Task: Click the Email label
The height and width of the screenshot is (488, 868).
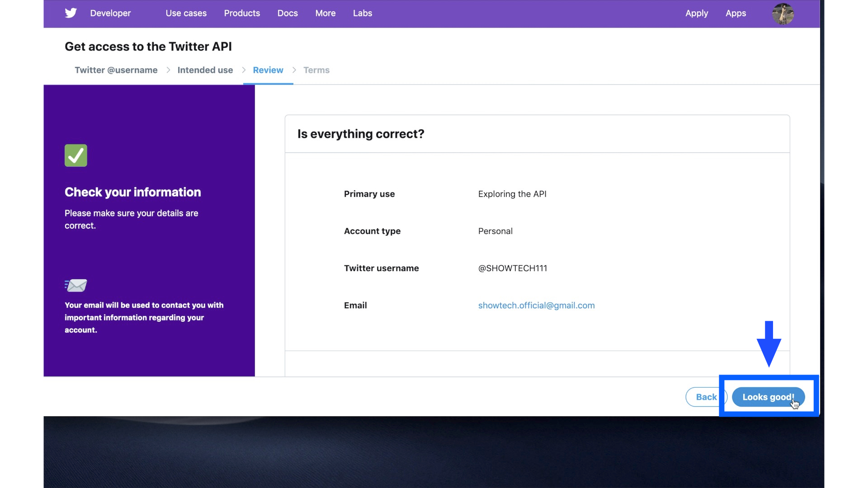Action: [355, 305]
